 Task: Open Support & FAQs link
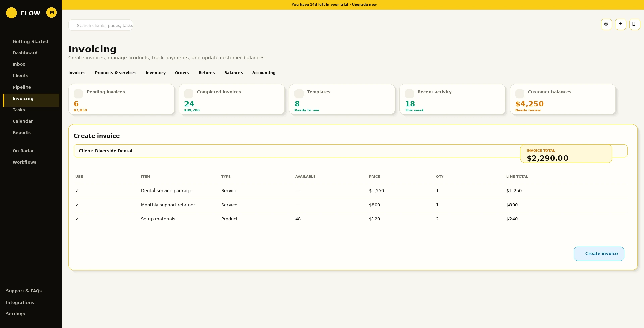(24, 291)
